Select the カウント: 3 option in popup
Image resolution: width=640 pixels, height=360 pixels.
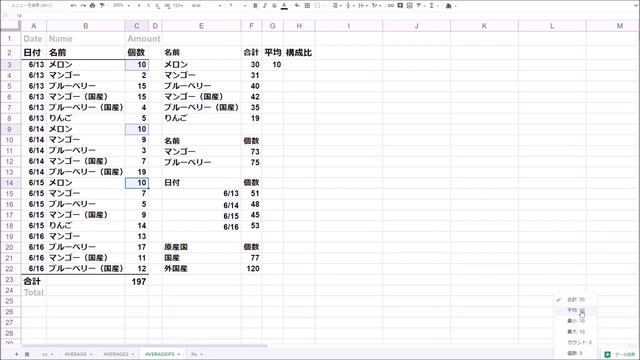576,342
